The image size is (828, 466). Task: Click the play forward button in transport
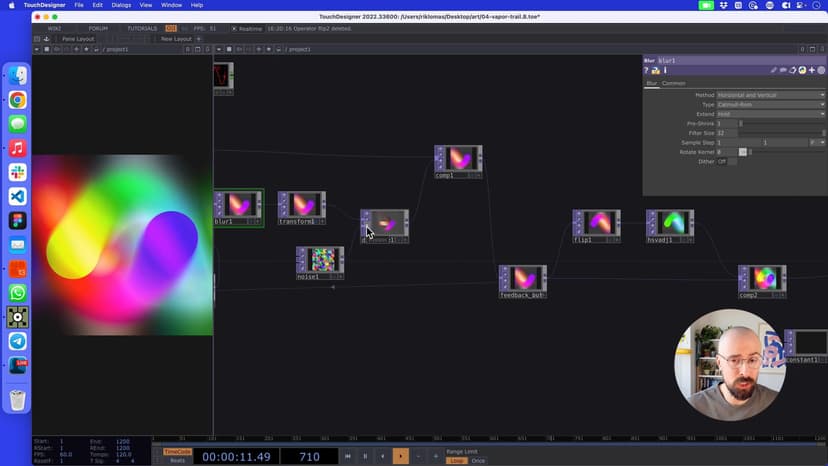[x=400, y=456]
